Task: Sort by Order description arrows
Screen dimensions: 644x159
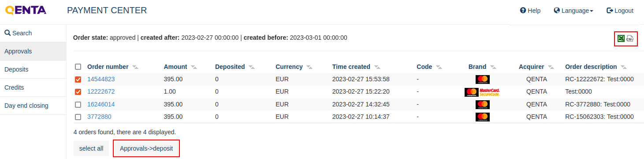Action: coord(623,67)
